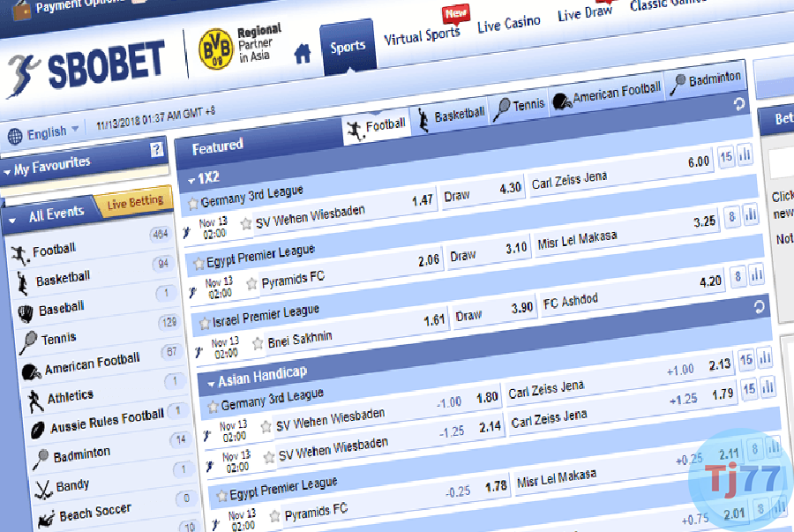
Task: Select Football in the All Events list
Action: [x=54, y=251]
